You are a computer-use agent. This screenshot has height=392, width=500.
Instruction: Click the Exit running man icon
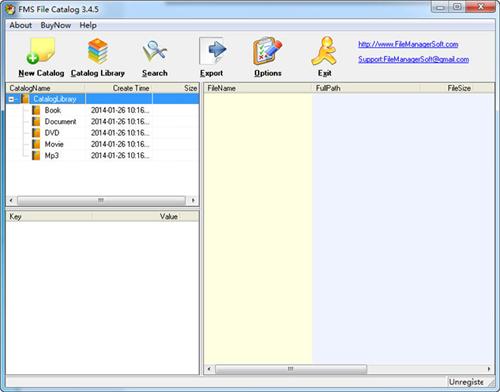tap(324, 51)
